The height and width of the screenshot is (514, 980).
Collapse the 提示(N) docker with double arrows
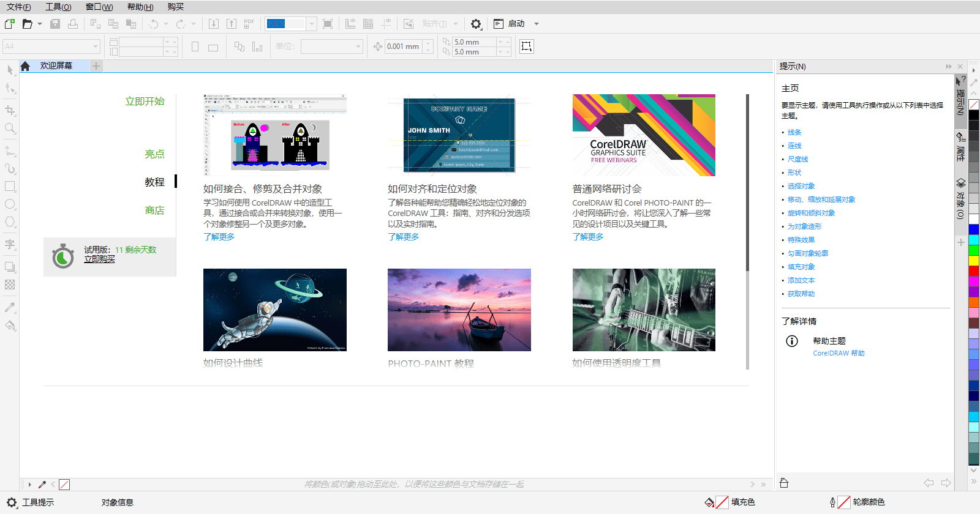[x=949, y=66]
